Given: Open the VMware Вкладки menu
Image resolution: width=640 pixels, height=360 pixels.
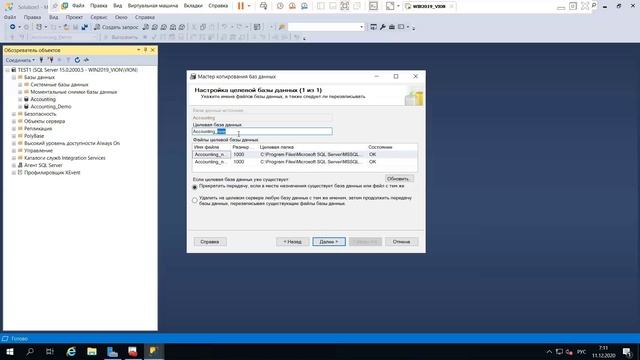Looking at the screenshot, I should click(x=193, y=6).
